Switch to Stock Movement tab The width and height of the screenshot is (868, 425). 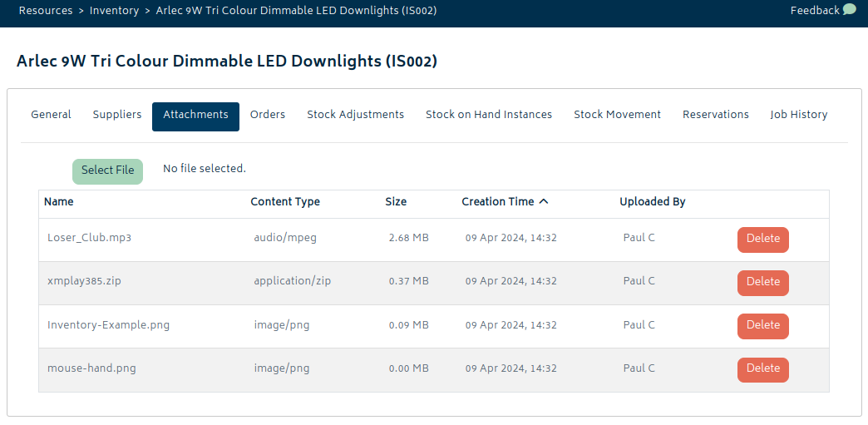click(x=617, y=115)
